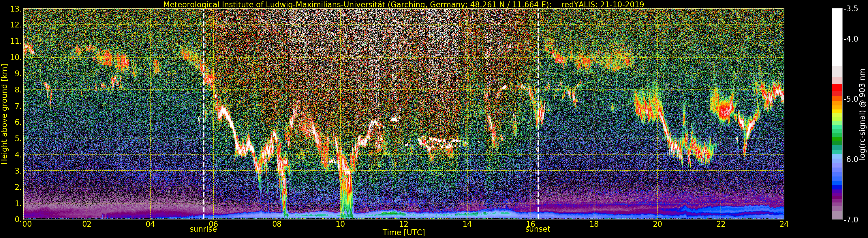Click the '13.' height axis tick label

pyautogui.click(x=16, y=9)
